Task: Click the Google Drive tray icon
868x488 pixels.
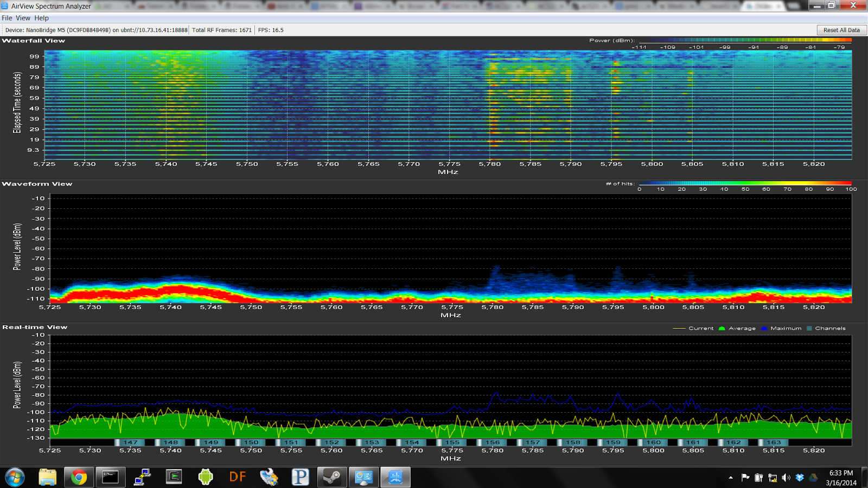Action: (813, 478)
